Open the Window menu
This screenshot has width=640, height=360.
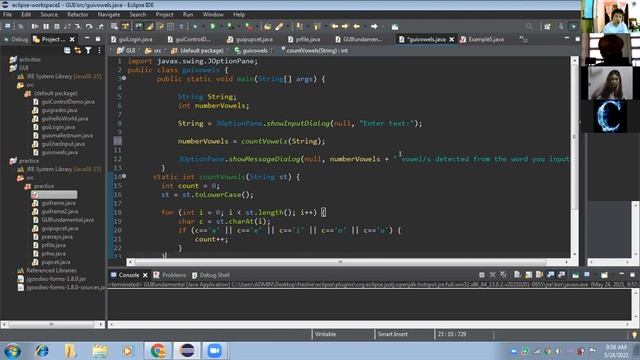coord(213,14)
